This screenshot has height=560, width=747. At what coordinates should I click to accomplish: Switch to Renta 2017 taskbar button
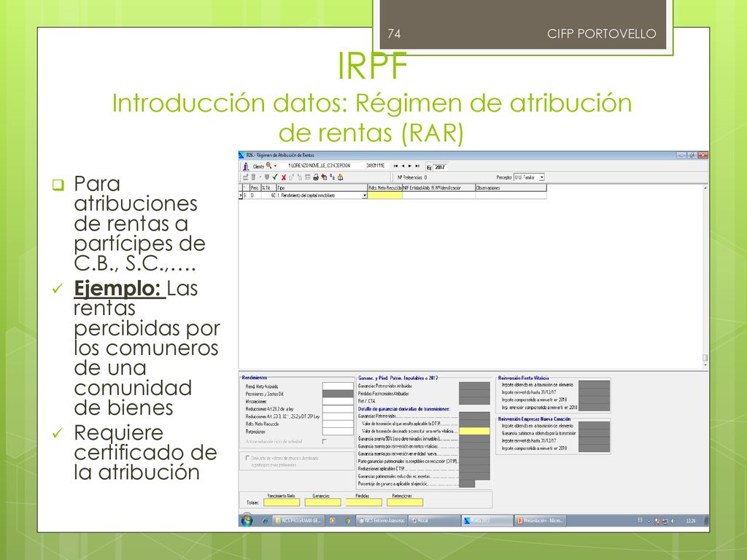click(487, 521)
